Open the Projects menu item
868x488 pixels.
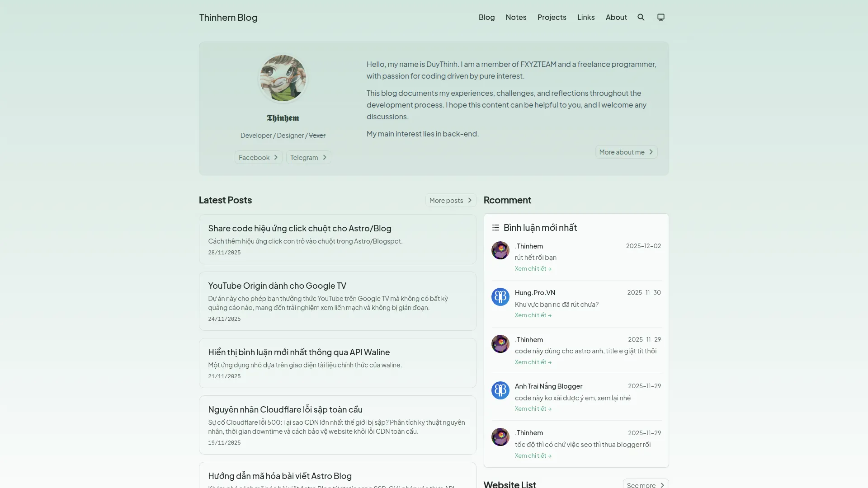point(552,17)
